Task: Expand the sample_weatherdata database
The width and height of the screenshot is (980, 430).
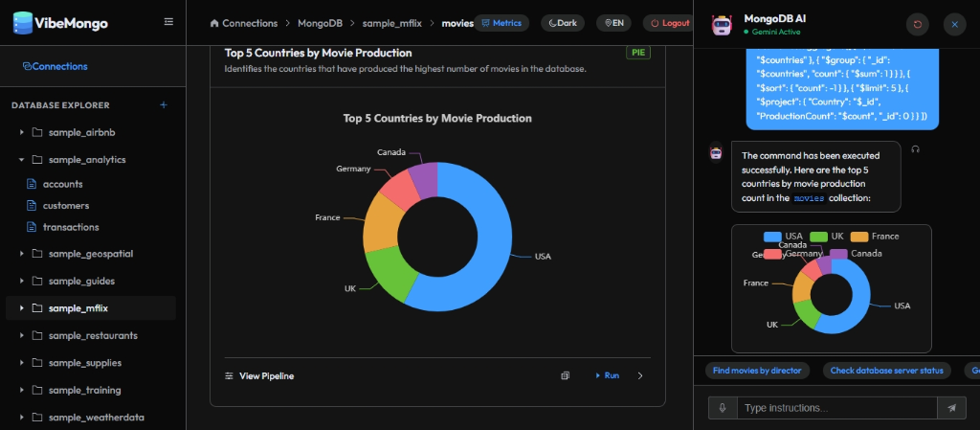Action: click(x=21, y=417)
